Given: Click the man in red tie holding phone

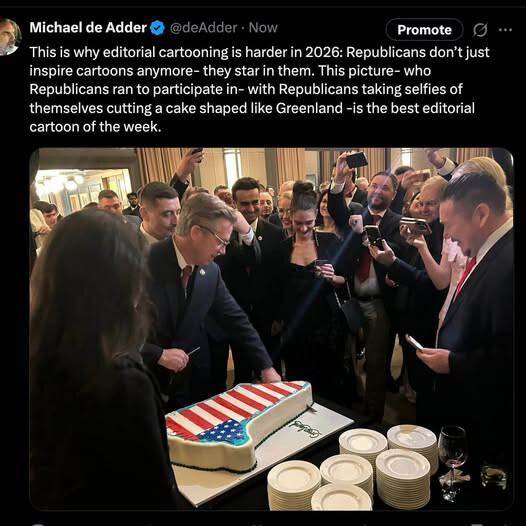Looking at the screenshot, I should pos(470,302).
